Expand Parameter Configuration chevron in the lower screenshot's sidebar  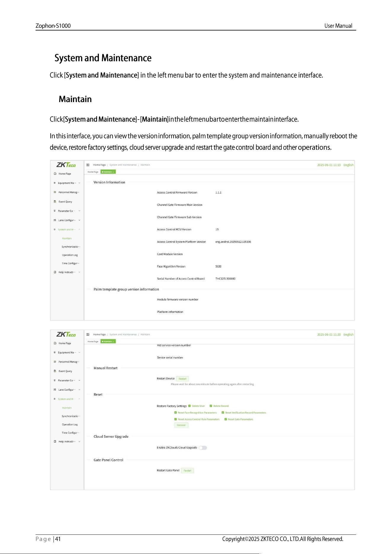[x=79, y=381]
